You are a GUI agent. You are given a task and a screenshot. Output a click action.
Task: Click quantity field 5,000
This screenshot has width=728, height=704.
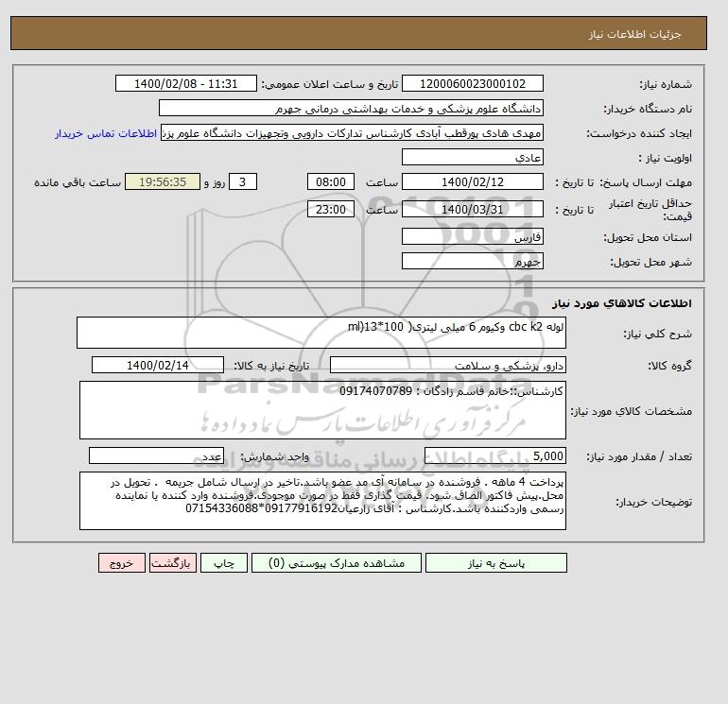(494, 456)
